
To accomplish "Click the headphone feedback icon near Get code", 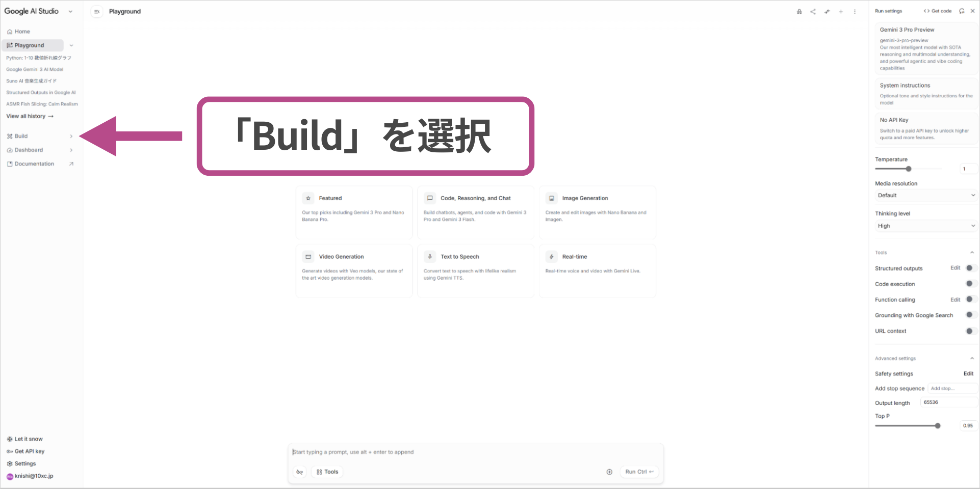I will pos(962,11).
